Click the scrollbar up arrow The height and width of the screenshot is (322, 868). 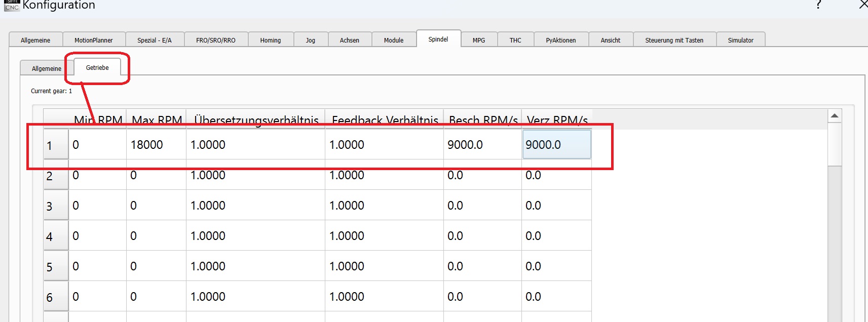pos(834,116)
